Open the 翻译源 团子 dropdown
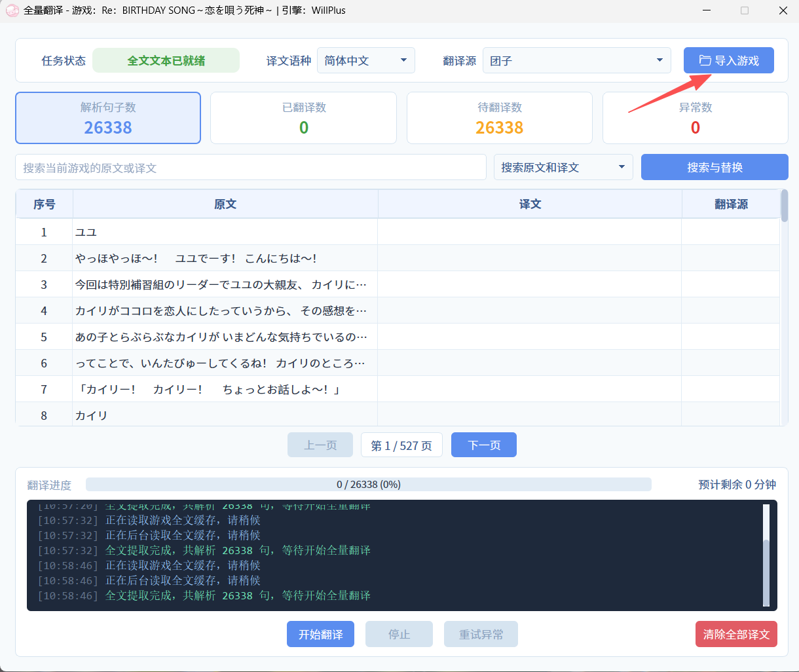Screen dimensions: 799x672 pos(576,60)
